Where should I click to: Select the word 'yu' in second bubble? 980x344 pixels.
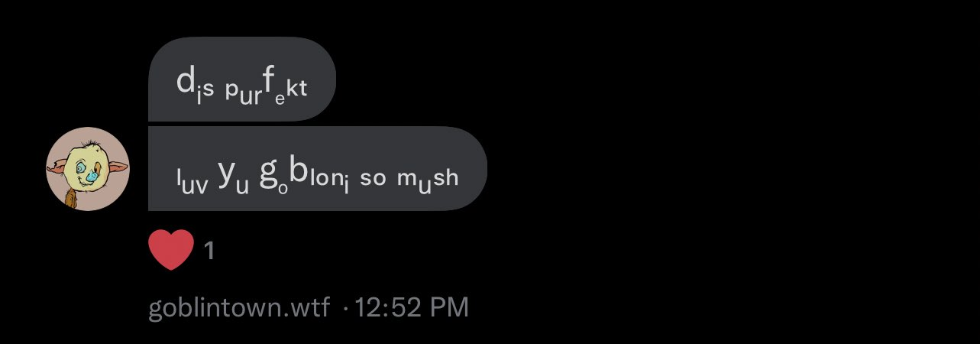(234, 178)
